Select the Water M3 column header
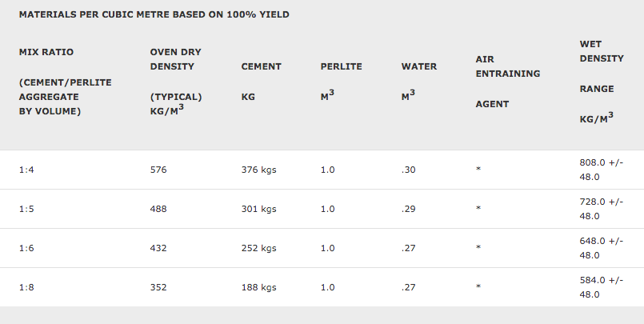The image size is (644, 324). pyautogui.click(x=419, y=82)
